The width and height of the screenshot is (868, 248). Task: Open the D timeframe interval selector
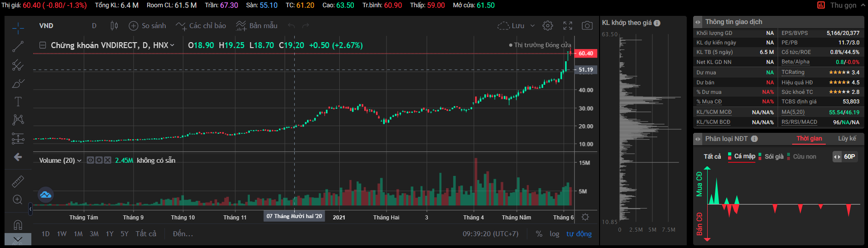pos(94,26)
